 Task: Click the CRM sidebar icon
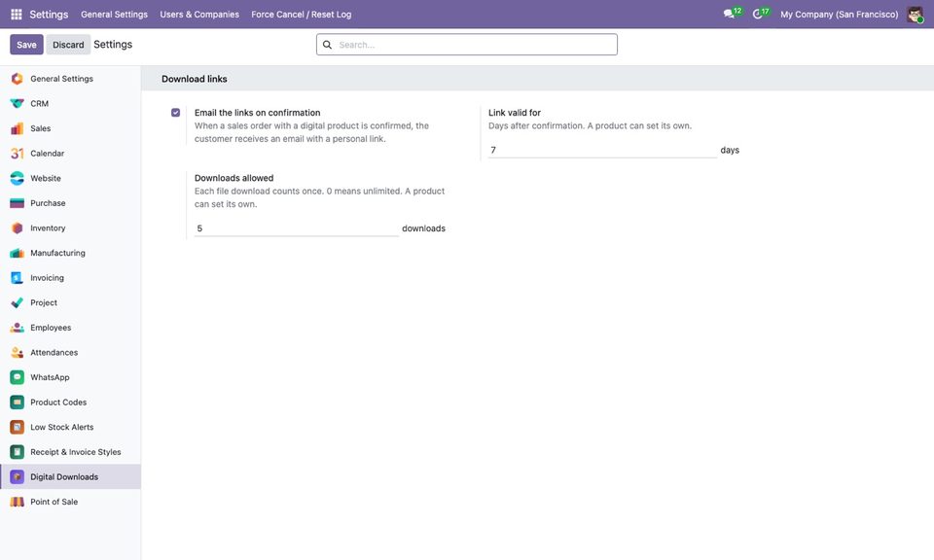pyautogui.click(x=18, y=104)
